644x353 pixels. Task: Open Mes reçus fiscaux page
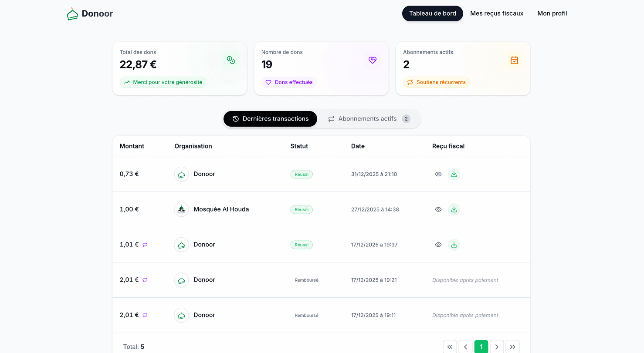click(497, 13)
